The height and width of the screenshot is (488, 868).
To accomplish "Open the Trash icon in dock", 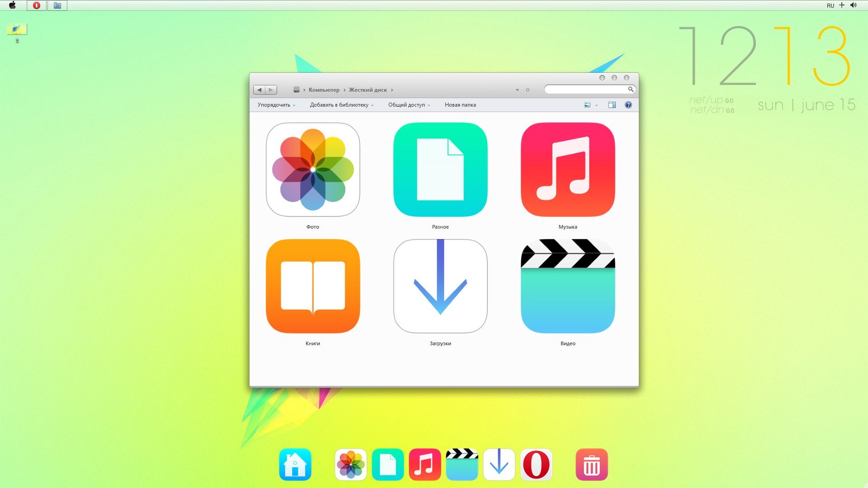I will point(591,465).
